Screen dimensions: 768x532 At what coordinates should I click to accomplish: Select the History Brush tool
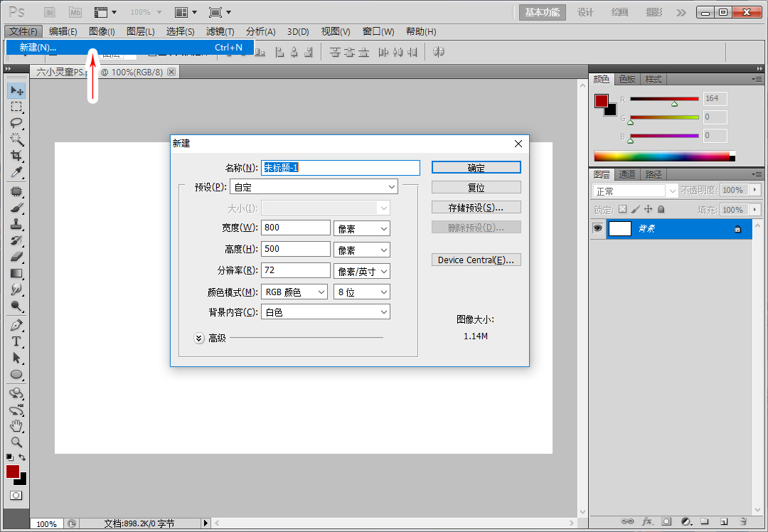pos(16,240)
